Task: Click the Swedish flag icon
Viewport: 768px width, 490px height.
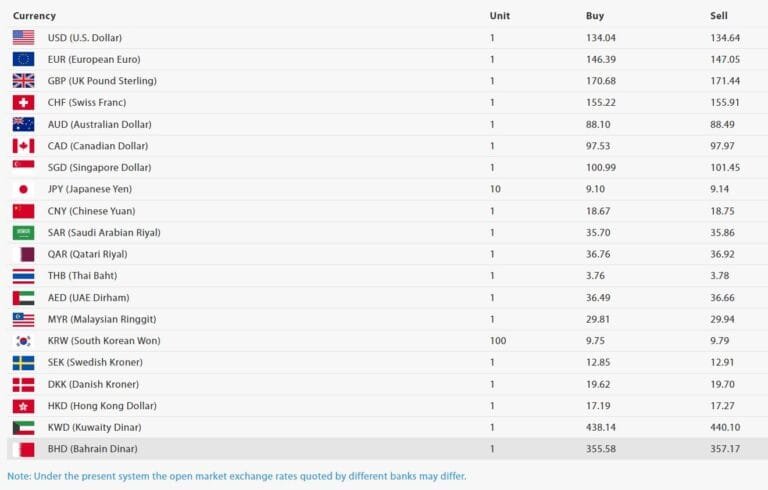Action: click(23, 362)
